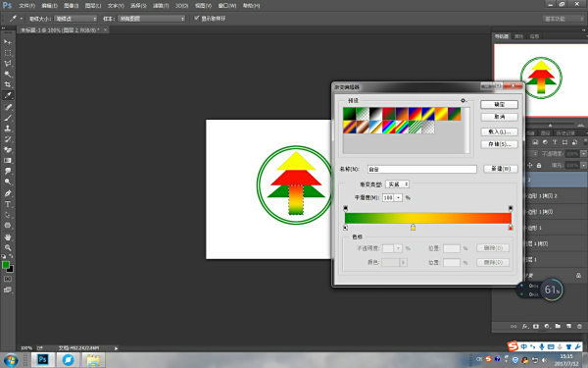
Task: Open Photoshop from the Windows taskbar
Action: pyautogui.click(x=43, y=360)
